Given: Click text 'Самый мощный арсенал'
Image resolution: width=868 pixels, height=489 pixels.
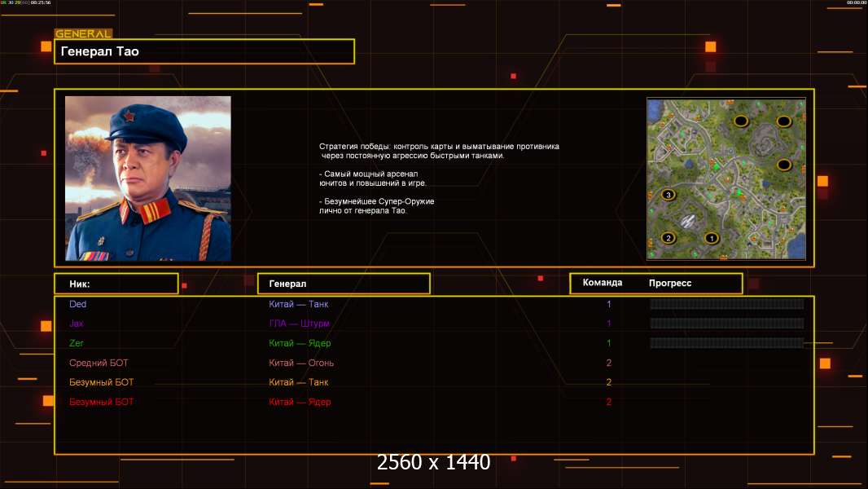Looking at the screenshot, I should pyautogui.click(x=370, y=174).
